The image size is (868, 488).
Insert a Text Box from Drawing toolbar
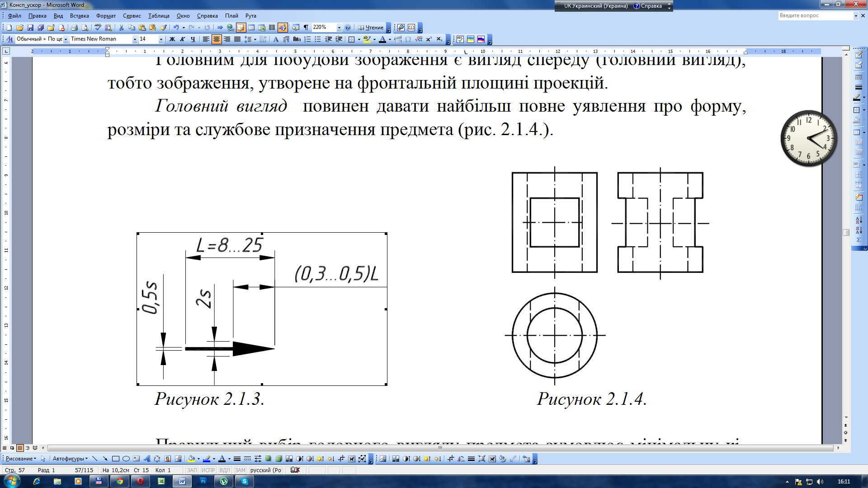137,459
